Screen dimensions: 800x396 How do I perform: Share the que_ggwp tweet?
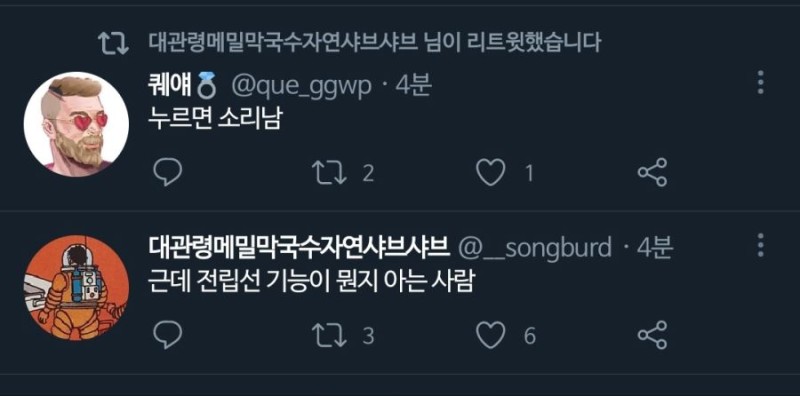point(653,172)
